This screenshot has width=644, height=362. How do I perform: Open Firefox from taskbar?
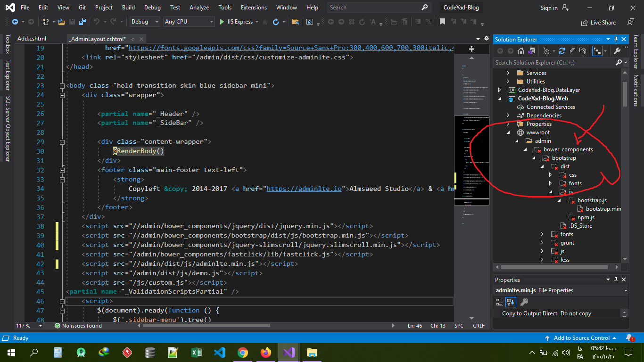266,352
